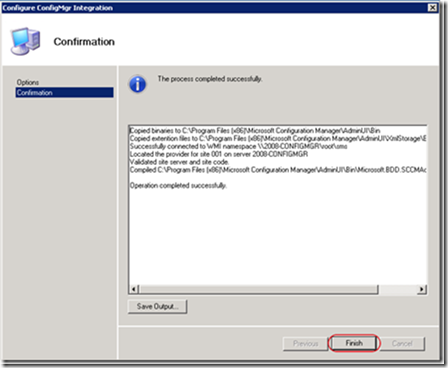The width and height of the screenshot is (448, 368).
Task: Click 'The process completed successfully' message
Action: [x=210, y=79]
